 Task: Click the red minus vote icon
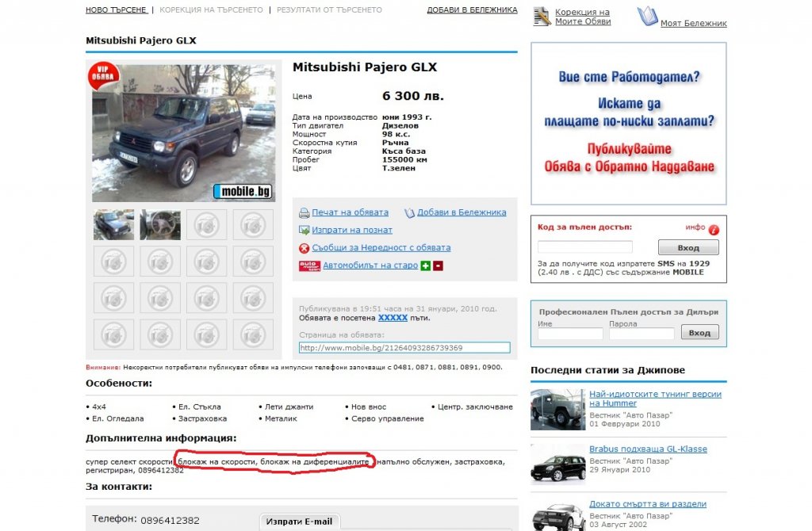point(438,266)
